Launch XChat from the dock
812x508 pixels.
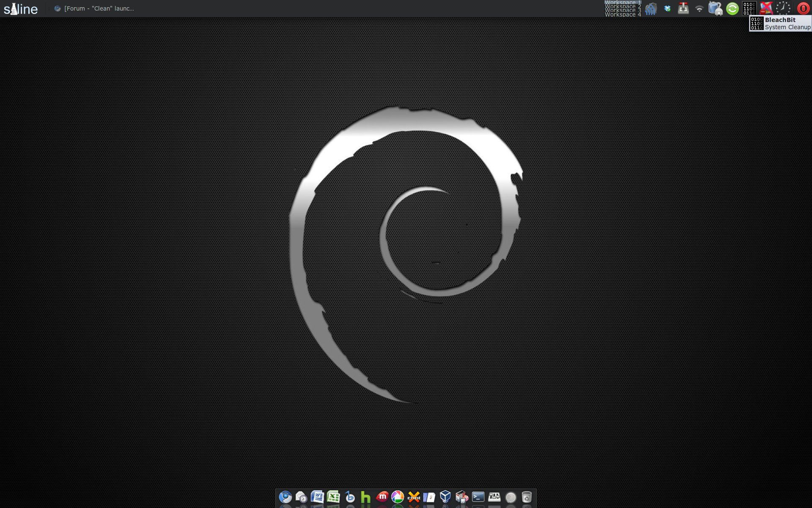[x=414, y=497]
